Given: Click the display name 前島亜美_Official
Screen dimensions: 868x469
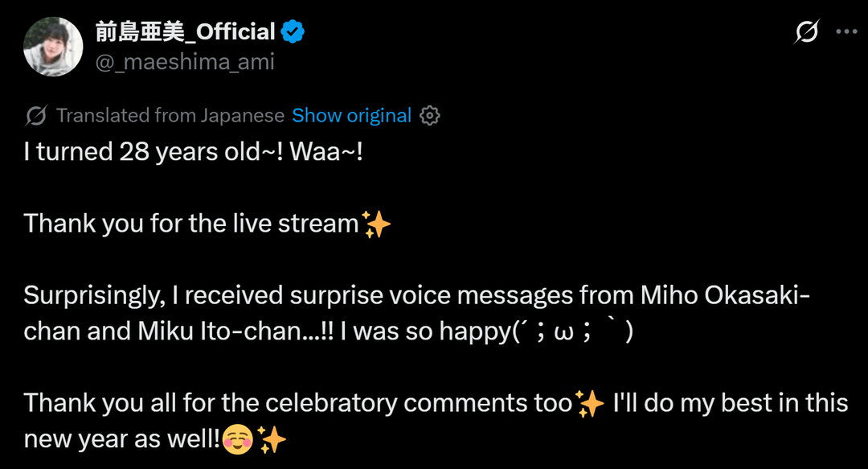Looking at the screenshot, I should click(x=186, y=32).
